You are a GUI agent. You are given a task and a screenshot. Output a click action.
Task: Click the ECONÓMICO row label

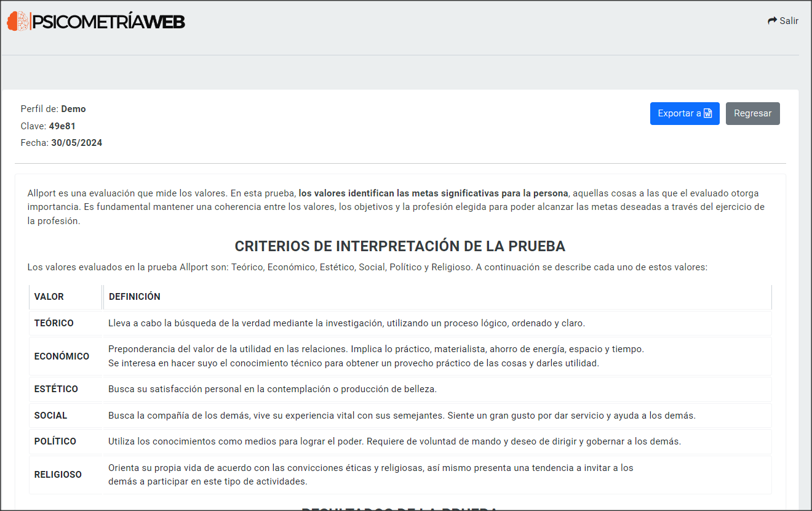[62, 356]
